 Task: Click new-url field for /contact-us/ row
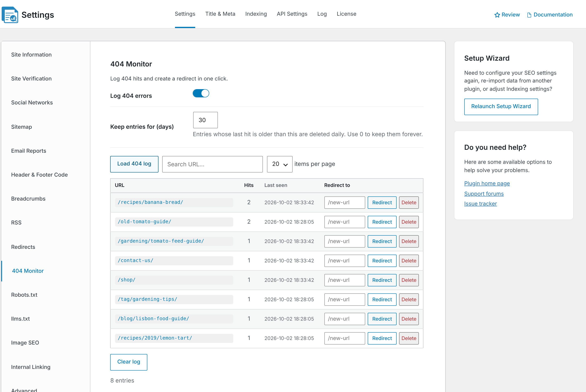pos(345,261)
